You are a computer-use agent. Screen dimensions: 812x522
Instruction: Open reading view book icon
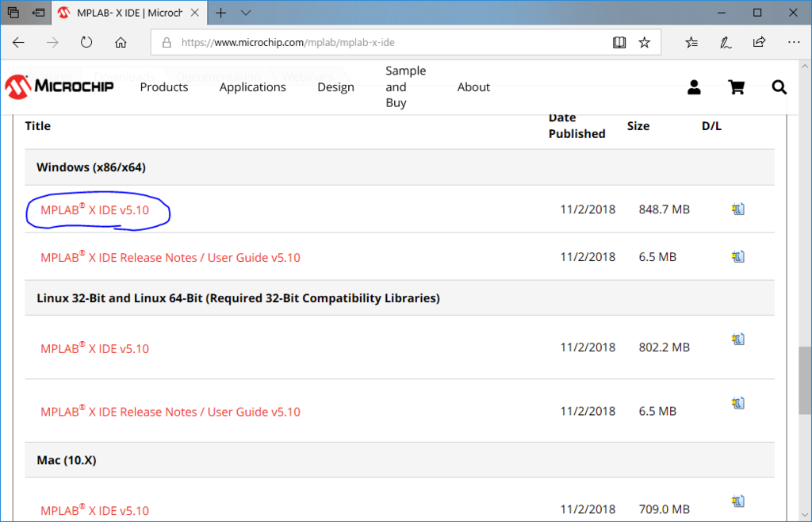619,43
